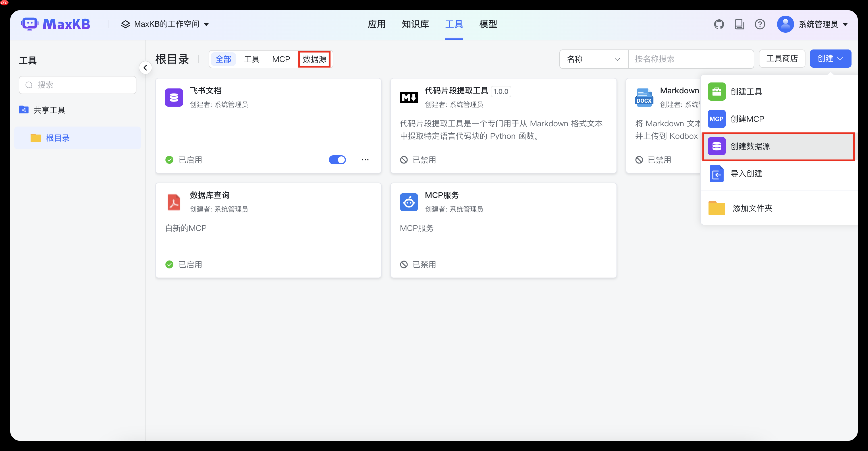Open the more options menu on 飞书文档 card
The image size is (868, 451).
[x=365, y=160]
